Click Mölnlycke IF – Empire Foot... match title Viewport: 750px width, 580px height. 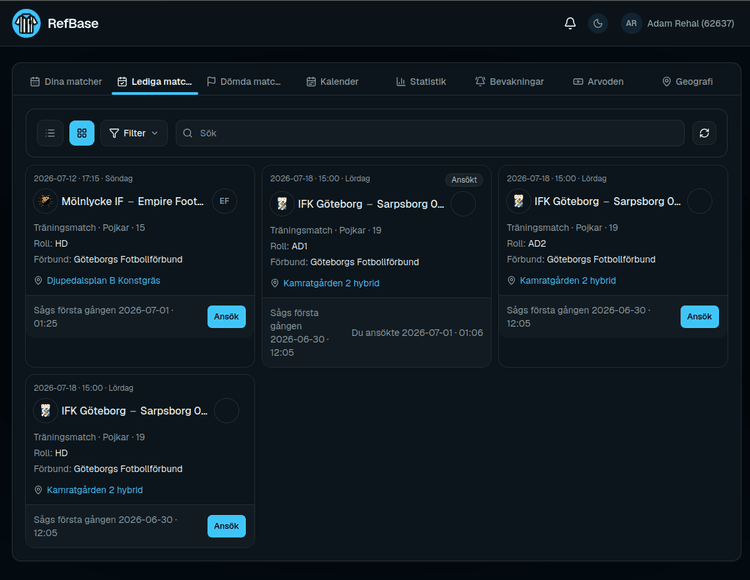132,201
